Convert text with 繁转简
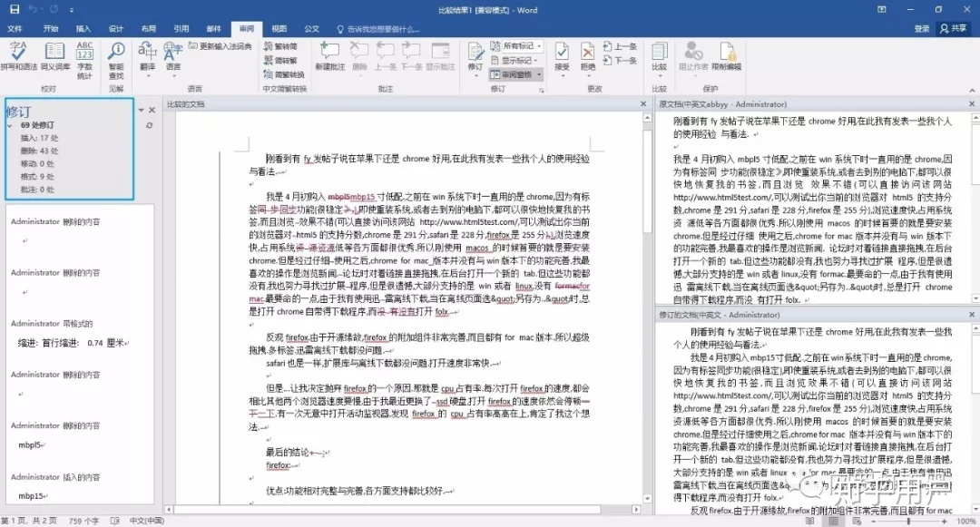 pos(280,46)
